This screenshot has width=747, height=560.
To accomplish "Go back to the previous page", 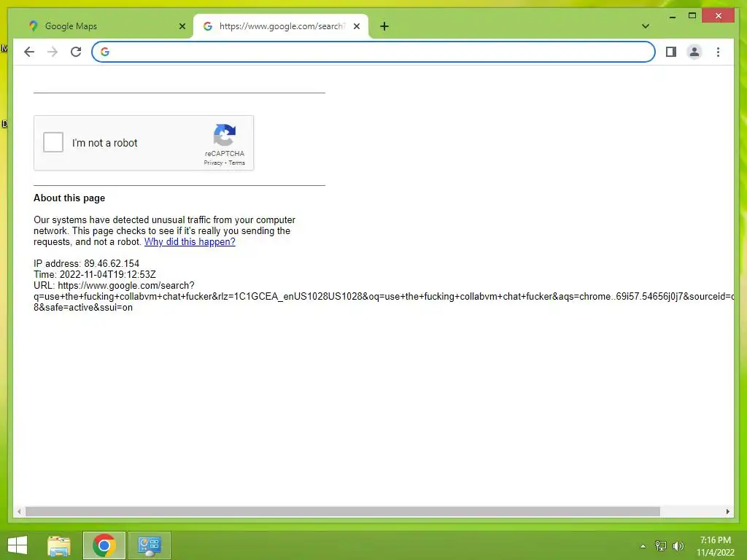I will click(29, 52).
